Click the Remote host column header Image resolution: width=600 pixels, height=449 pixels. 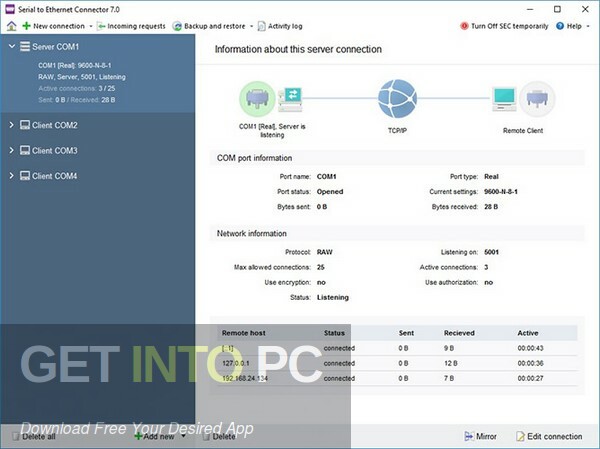[244, 333]
